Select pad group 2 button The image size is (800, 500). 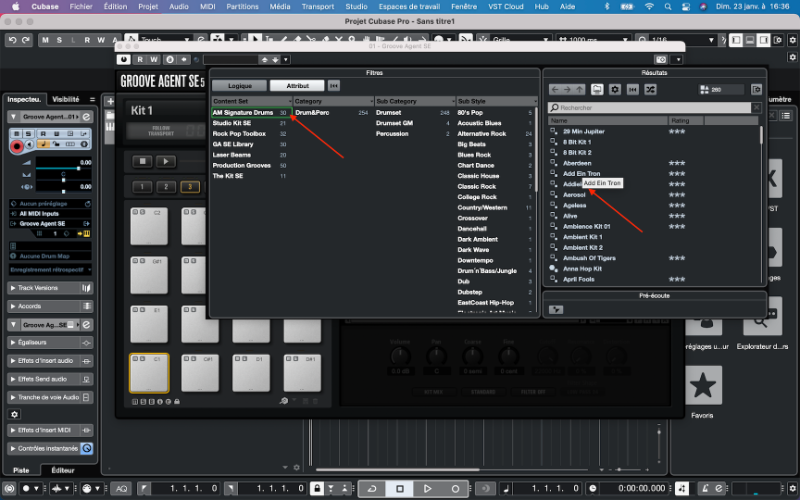(166, 187)
